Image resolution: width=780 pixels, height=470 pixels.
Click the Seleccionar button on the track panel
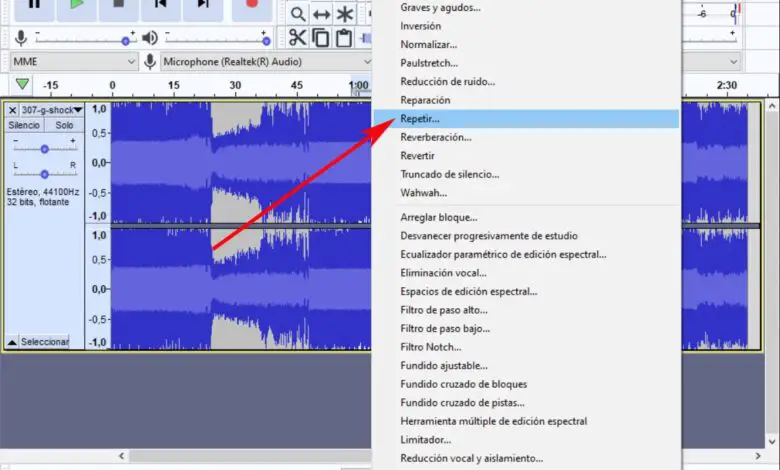click(x=44, y=342)
